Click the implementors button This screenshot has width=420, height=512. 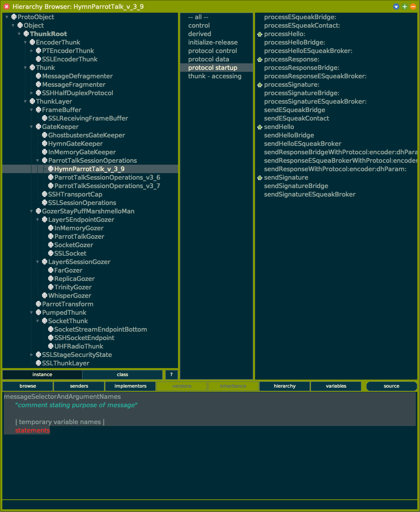(130, 386)
